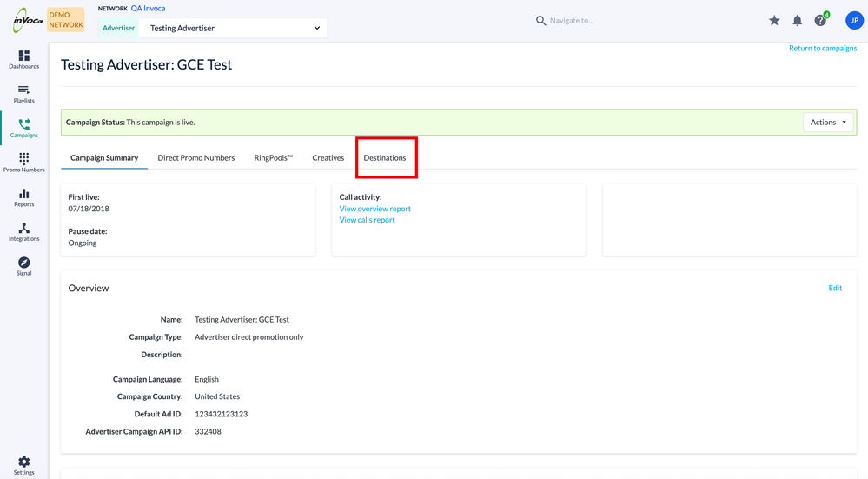Open the Actions dropdown menu
The height and width of the screenshot is (479, 868).
(x=828, y=123)
